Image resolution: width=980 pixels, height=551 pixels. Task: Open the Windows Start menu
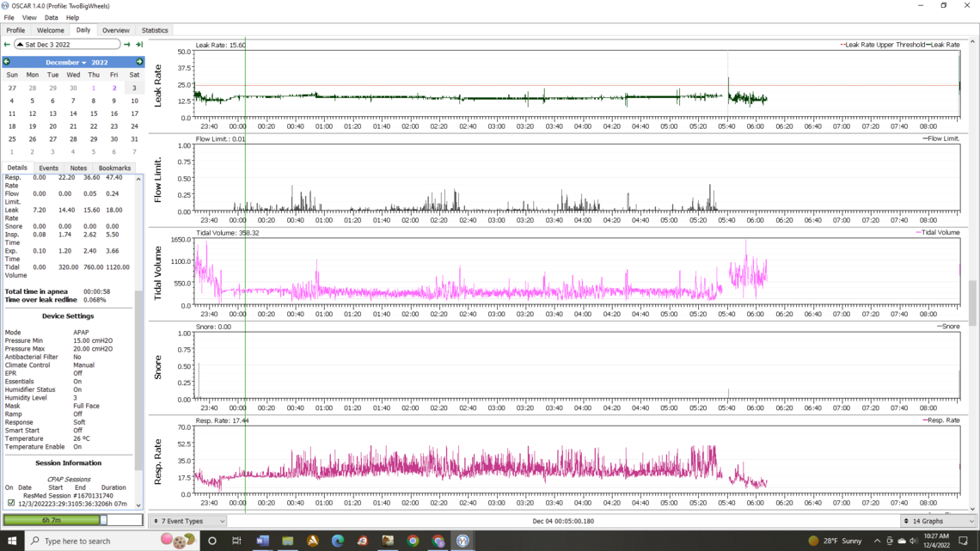tap(12, 541)
